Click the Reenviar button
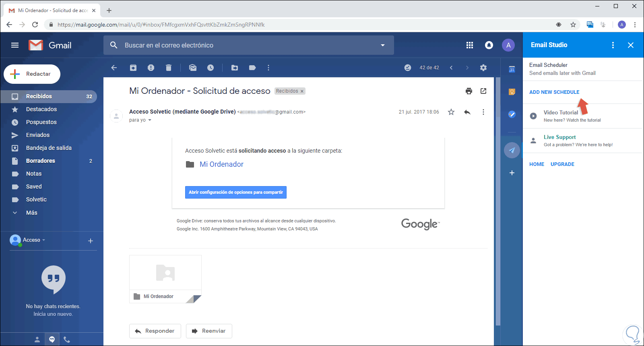644x346 pixels. [x=209, y=331]
